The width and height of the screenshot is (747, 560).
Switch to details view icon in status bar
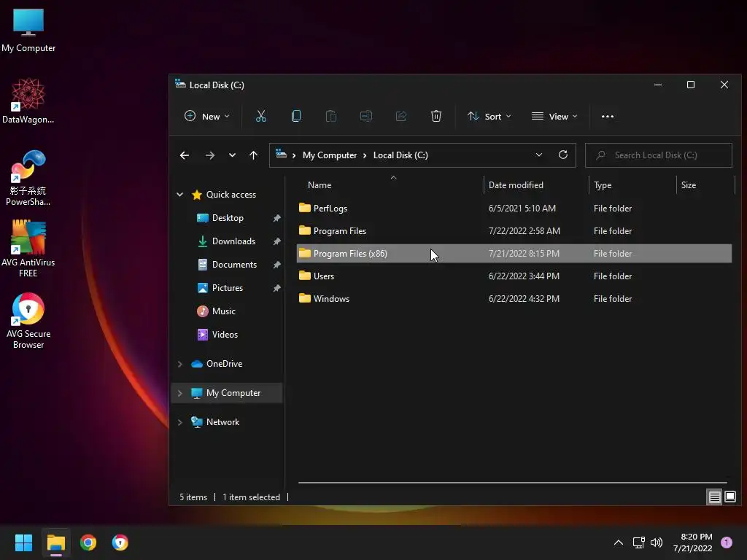pos(714,497)
